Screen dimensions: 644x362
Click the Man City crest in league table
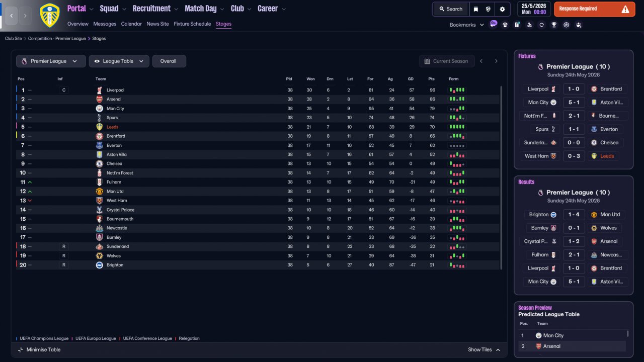[x=99, y=109]
